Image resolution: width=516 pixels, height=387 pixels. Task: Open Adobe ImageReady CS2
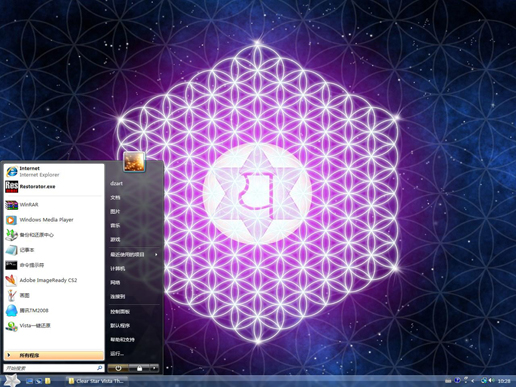tap(54, 280)
